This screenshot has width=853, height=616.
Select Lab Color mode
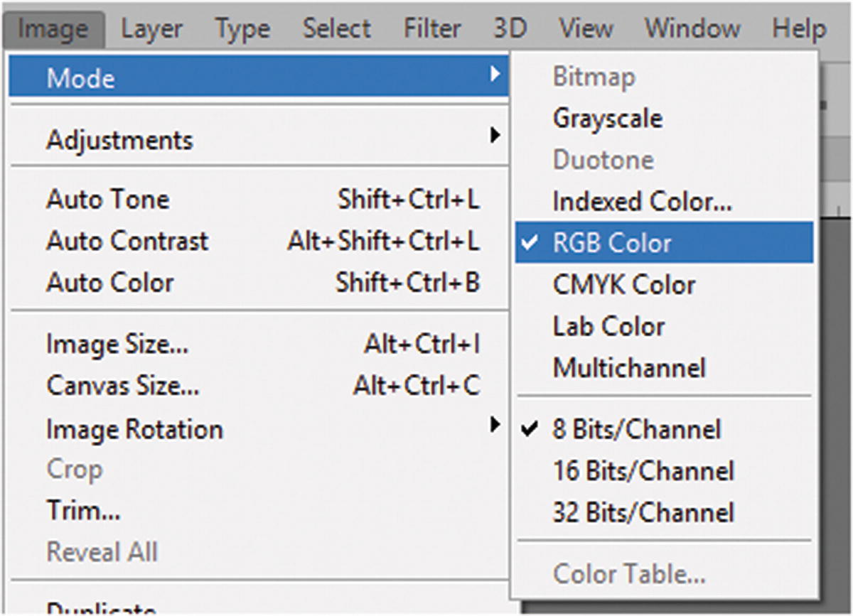pos(608,327)
